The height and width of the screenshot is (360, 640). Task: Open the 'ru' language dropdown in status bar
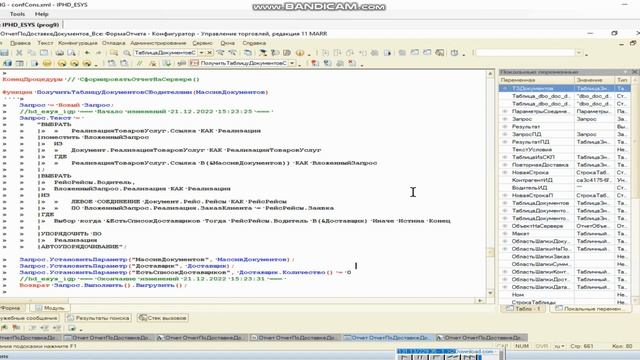coord(564,346)
